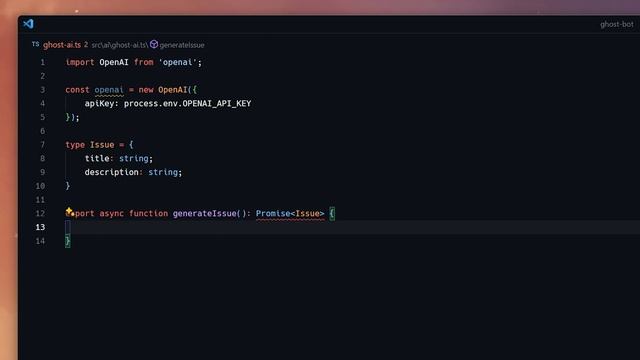Place cursor on OPENAI_API_KEY
This screenshot has height=360, width=640.
tap(217, 104)
